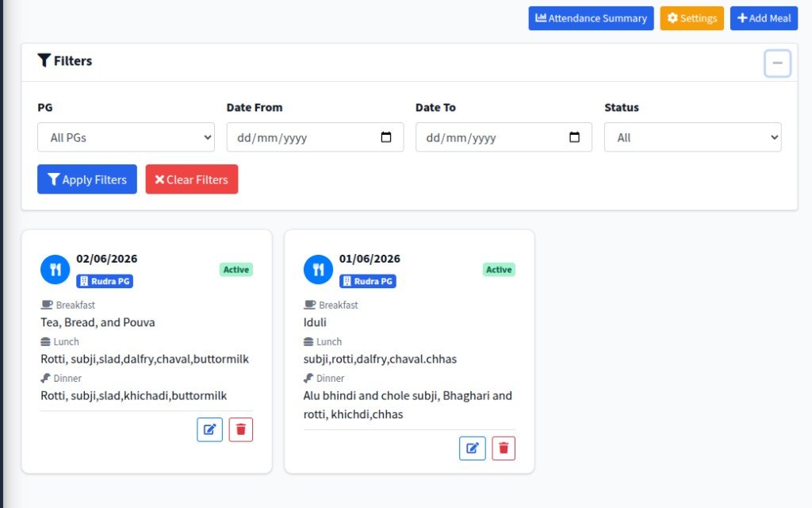Open the Date To calendar picker icon
This screenshot has height=508, width=812.
[x=574, y=137]
